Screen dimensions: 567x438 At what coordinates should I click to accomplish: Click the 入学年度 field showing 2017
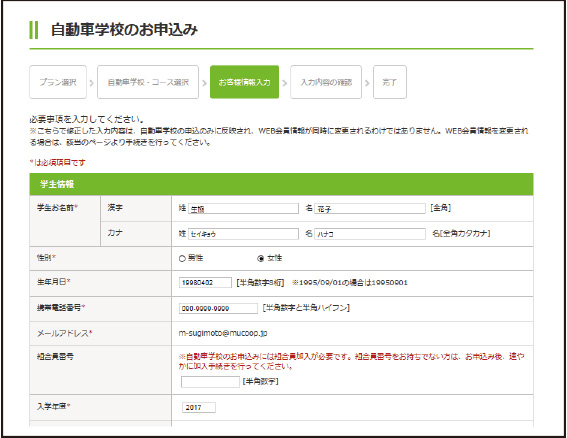coord(199,407)
